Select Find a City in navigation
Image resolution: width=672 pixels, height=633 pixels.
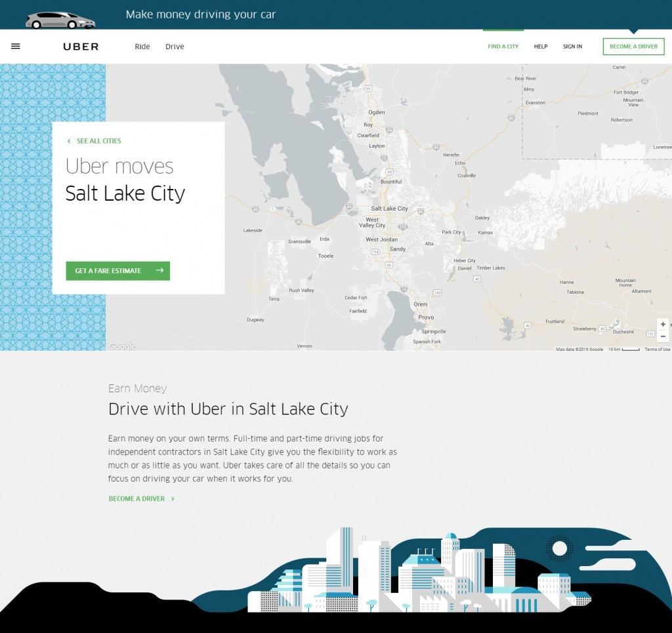point(503,47)
